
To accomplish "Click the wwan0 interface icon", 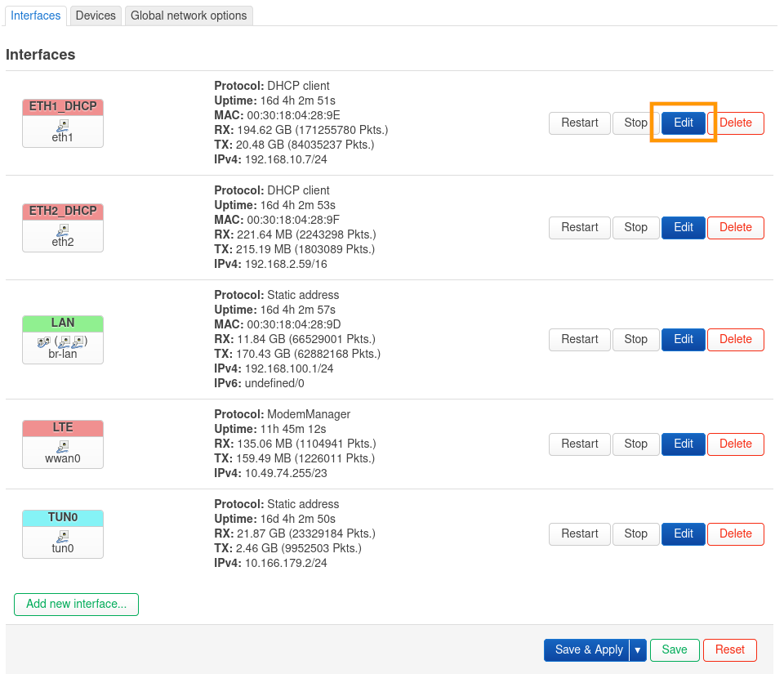I will [63, 447].
